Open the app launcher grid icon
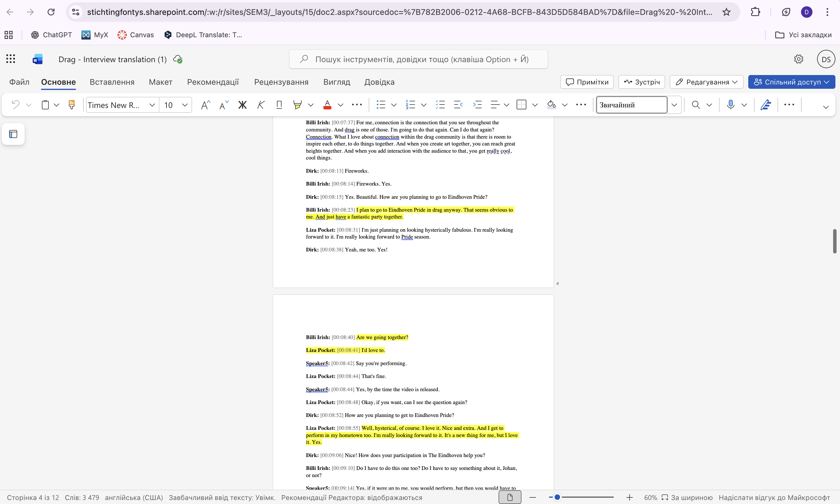Image resolution: width=840 pixels, height=504 pixels. [11, 59]
